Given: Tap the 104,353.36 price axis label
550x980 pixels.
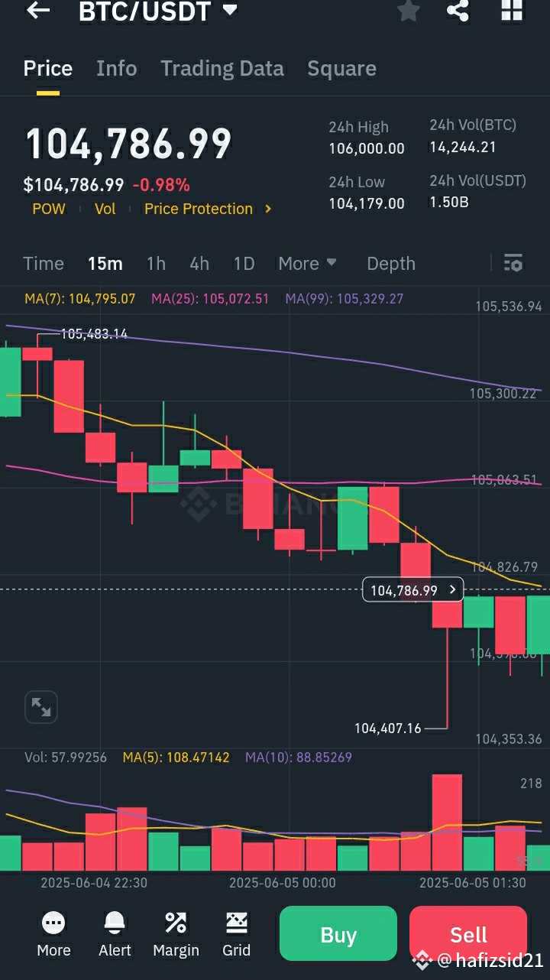Looking at the screenshot, I should point(509,739).
